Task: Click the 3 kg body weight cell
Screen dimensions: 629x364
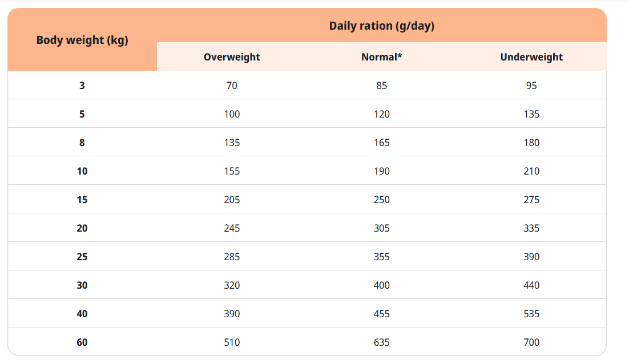Action: pyautogui.click(x=82, y=86)
